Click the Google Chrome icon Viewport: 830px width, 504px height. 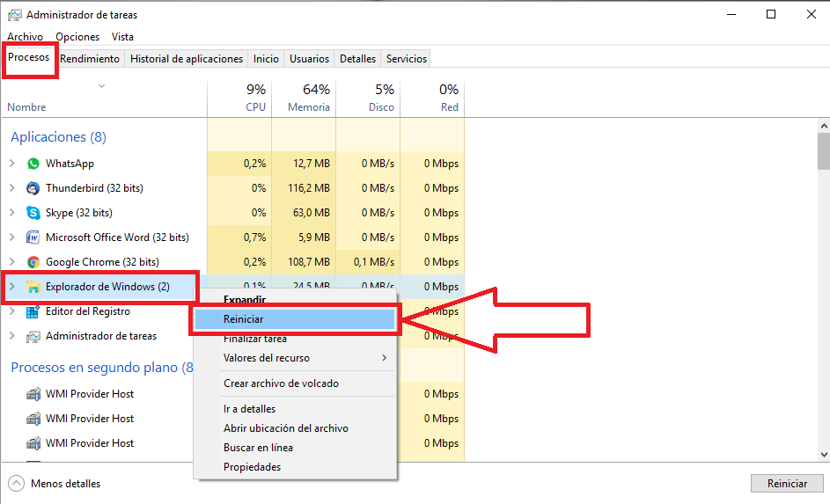[x=33, y=262]
